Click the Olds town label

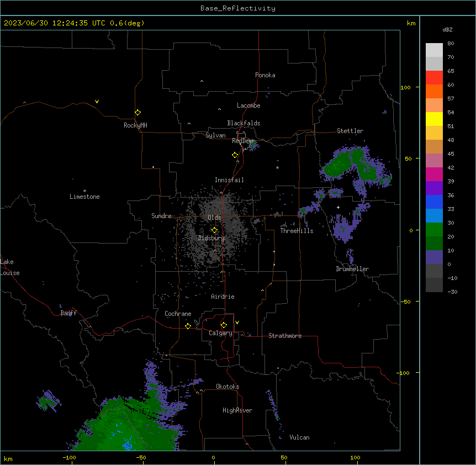pos(214,218)
